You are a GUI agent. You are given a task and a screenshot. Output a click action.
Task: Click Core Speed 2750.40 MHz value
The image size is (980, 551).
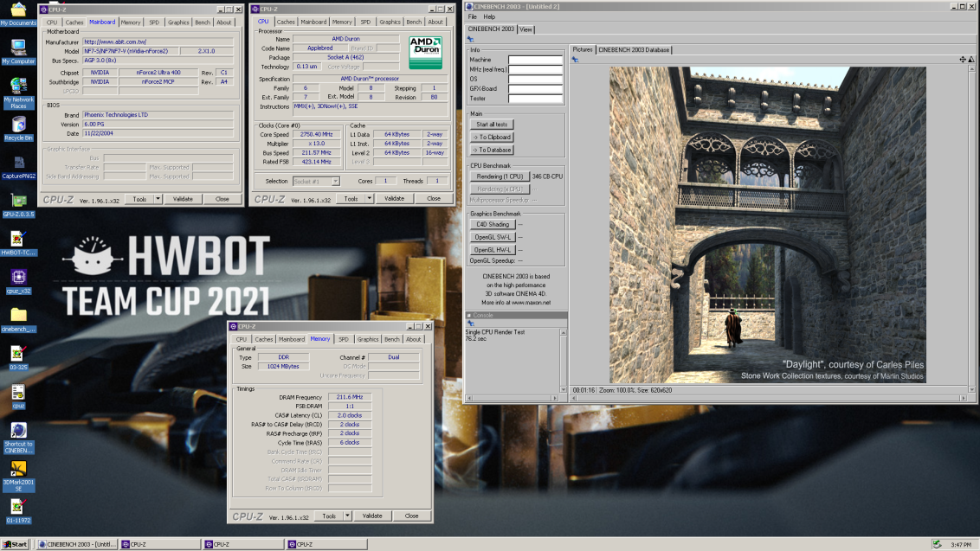pyautogui.click(x=316, y=134)
